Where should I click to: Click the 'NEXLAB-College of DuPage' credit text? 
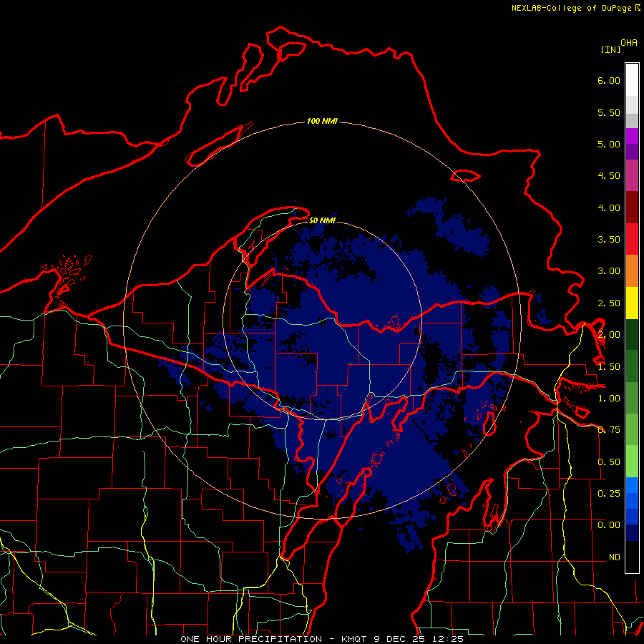(x=572, y=8)
